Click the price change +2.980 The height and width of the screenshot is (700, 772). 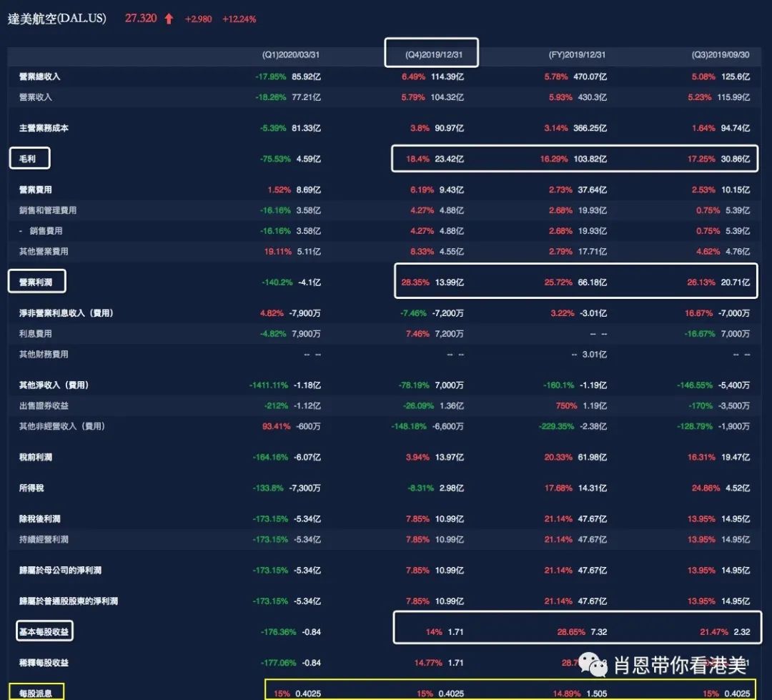point(199,19)
